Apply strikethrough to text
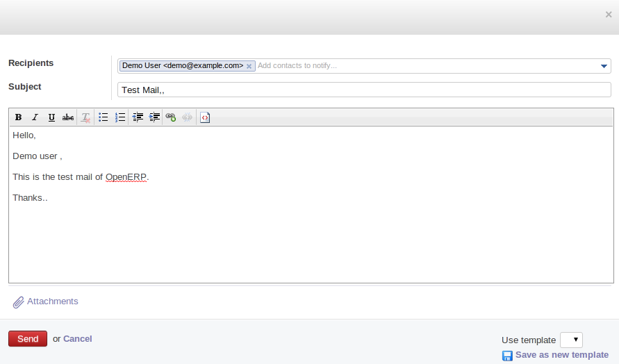619x364 pixels. click(x=68, y=117)
